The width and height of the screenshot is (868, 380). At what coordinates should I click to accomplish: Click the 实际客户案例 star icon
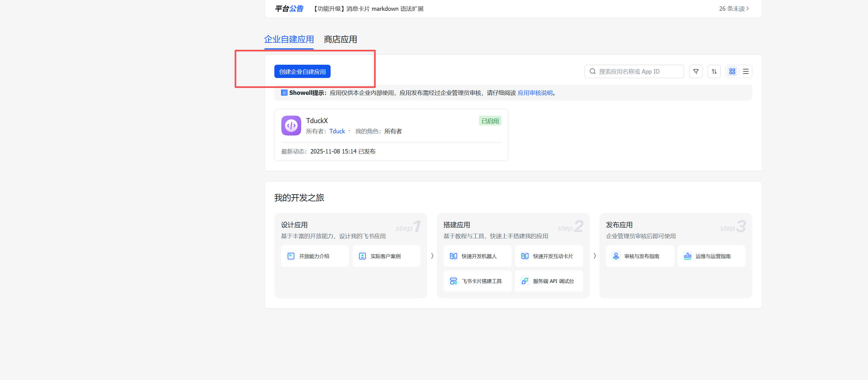[x=362, y=256]
